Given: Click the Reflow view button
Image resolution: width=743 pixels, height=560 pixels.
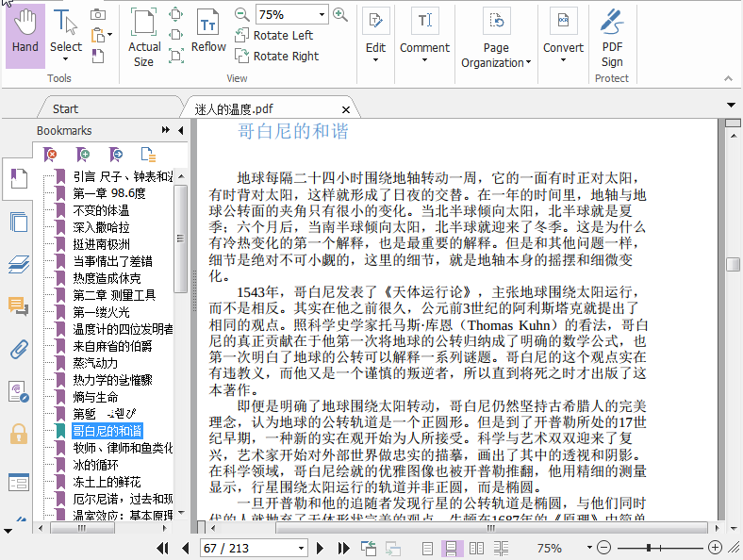Looking at the screenshot, I should (x=208, y=33).
